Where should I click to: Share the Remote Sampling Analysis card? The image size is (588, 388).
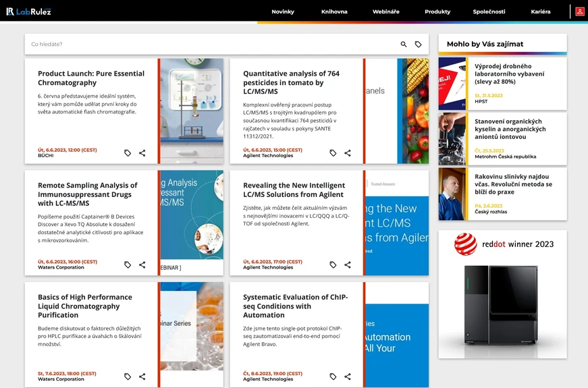[x=142, y=265]
